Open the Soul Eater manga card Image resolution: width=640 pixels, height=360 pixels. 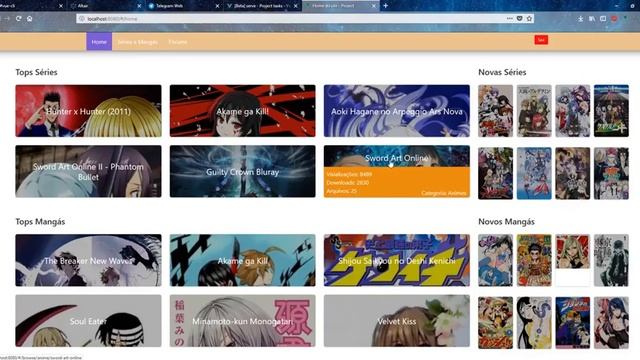pyautogui.click(x=88, y=321)
